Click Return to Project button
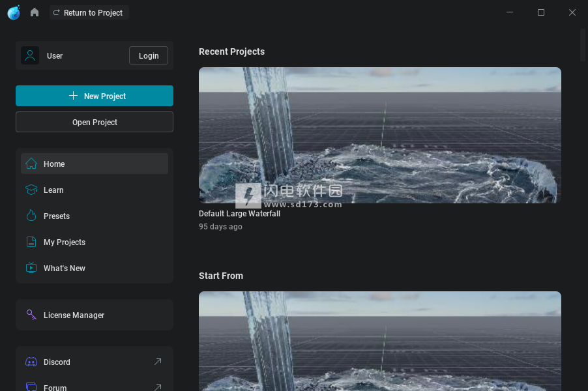The width and height of the screenshot is (588, 391). coord(89,12)
